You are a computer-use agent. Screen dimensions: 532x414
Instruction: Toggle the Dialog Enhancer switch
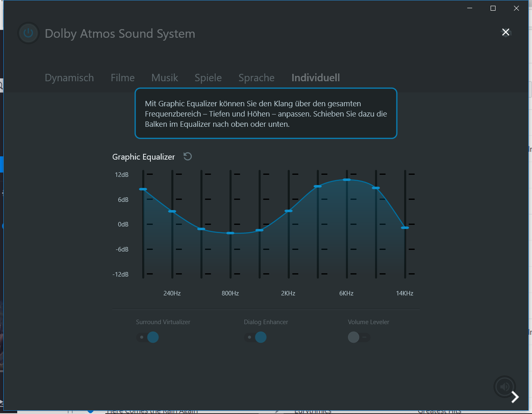click(x=255, y=337)
